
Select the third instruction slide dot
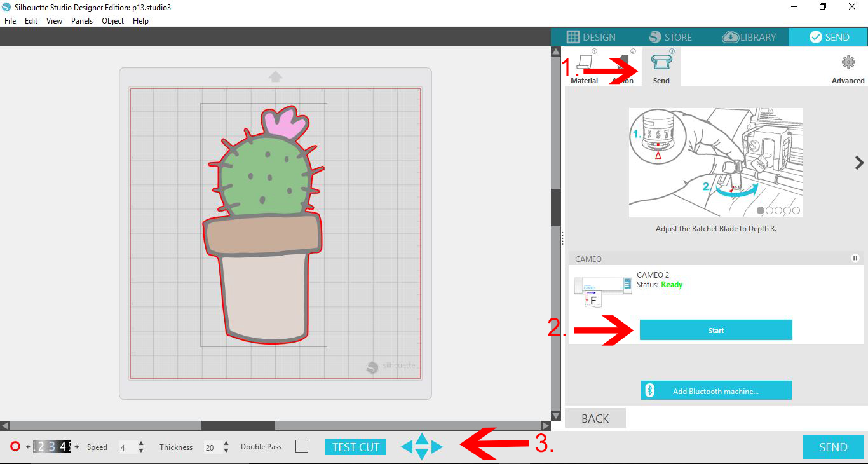[x=778, y=210]
